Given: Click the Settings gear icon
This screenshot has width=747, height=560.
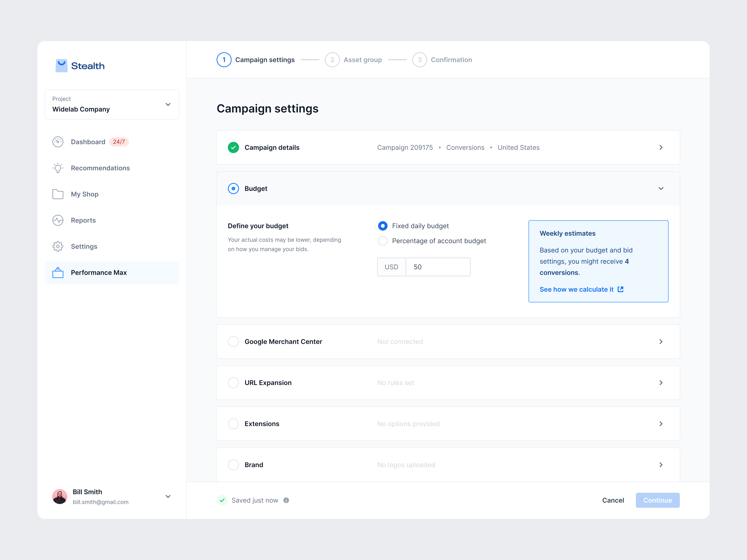Looking at the screenshot, I should tap(58, 246).
